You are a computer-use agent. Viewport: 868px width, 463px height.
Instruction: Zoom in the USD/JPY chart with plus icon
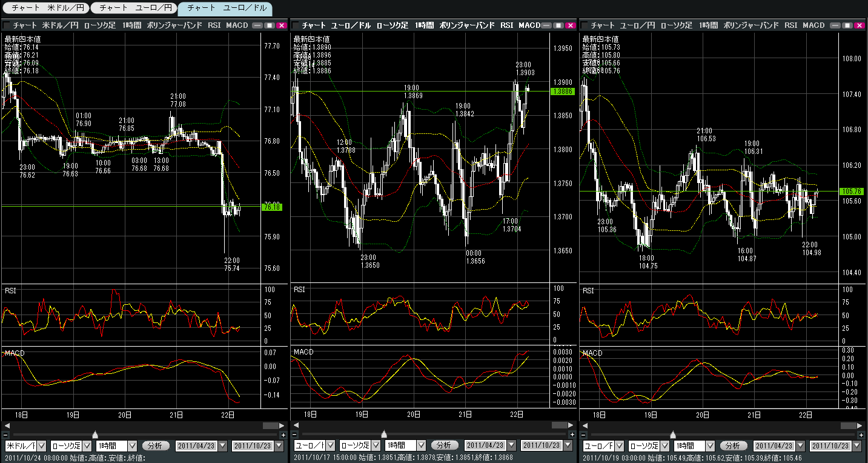[283, 435]
